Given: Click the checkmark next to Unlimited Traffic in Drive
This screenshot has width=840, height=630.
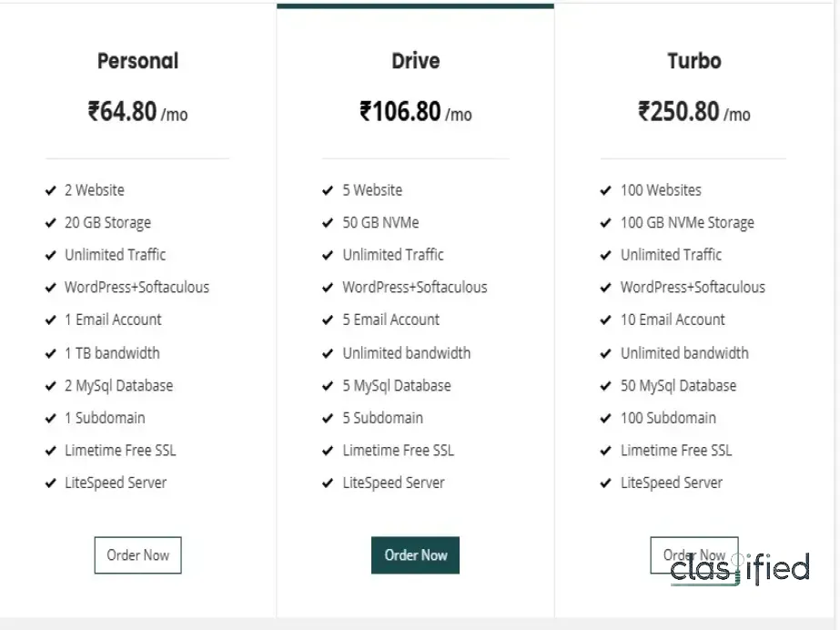Looking at the screenshot, I should point(329,255).
